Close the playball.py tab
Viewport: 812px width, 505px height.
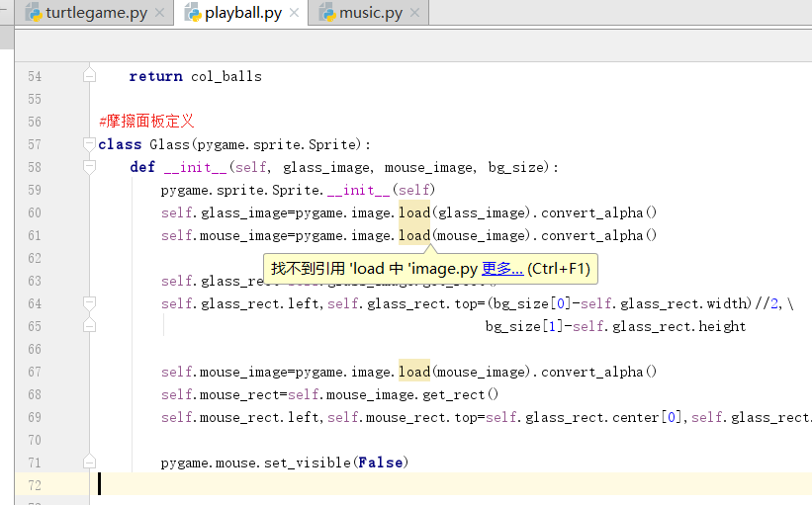(x=294, y=13)
